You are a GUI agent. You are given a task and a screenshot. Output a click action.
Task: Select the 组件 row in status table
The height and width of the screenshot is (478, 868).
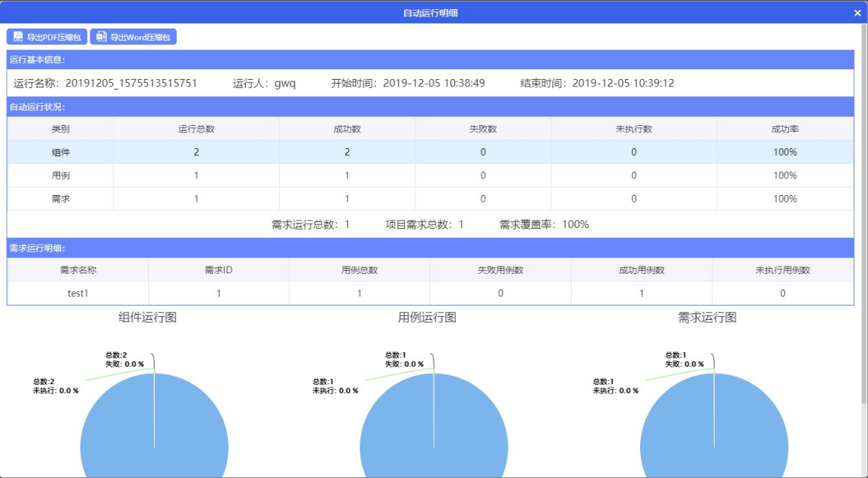coord(60,152)
